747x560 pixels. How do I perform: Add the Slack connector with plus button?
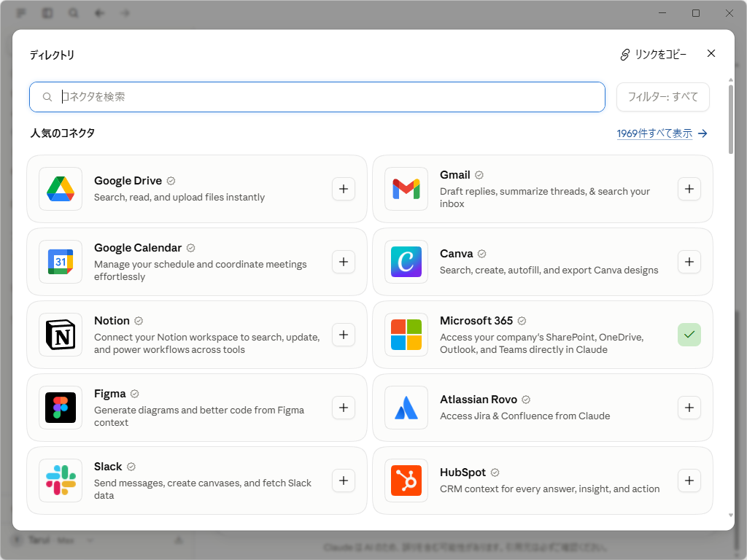[344, 480]
